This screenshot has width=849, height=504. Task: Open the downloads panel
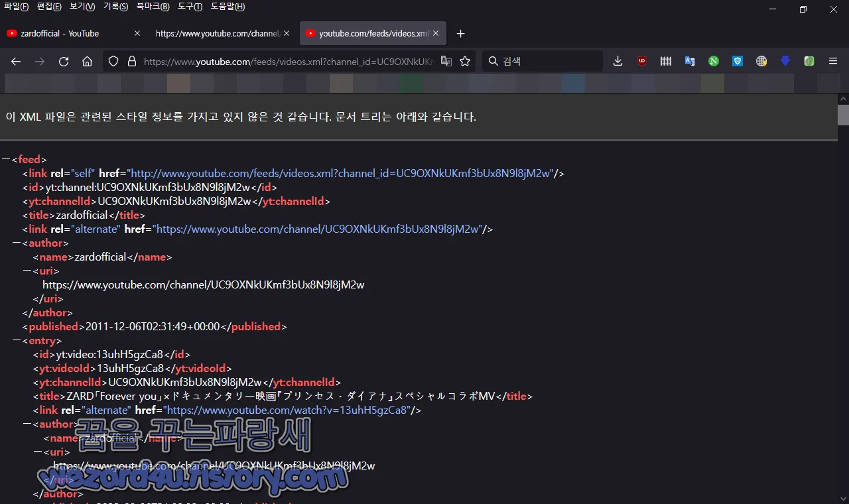pyautogui.click(x=618, y=62)
